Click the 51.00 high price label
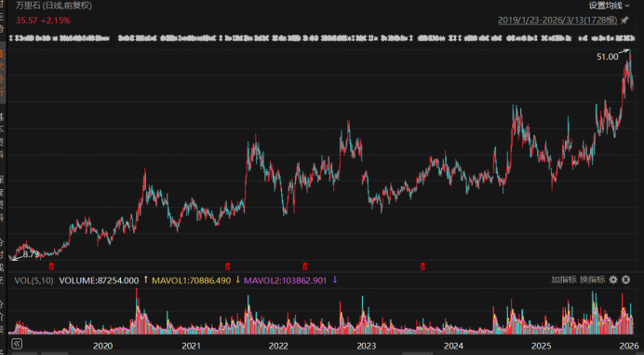The width and height of the screenshot is (644, 355). 608,57
